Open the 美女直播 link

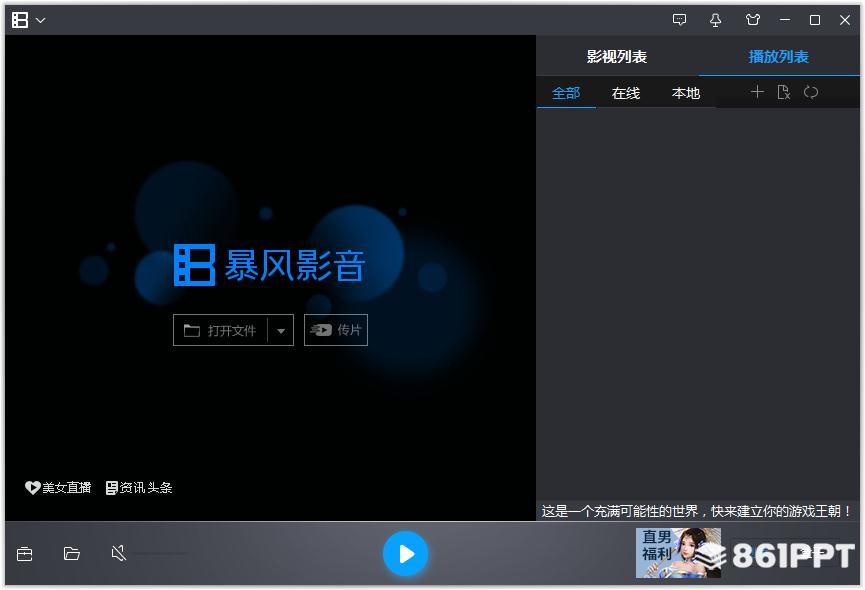coord(58,487)
